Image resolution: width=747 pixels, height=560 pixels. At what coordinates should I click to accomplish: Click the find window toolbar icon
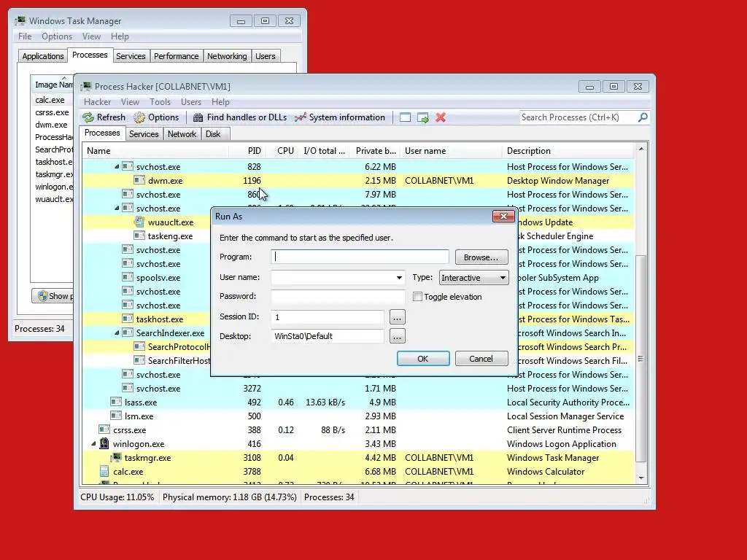(x=405, y=117)
